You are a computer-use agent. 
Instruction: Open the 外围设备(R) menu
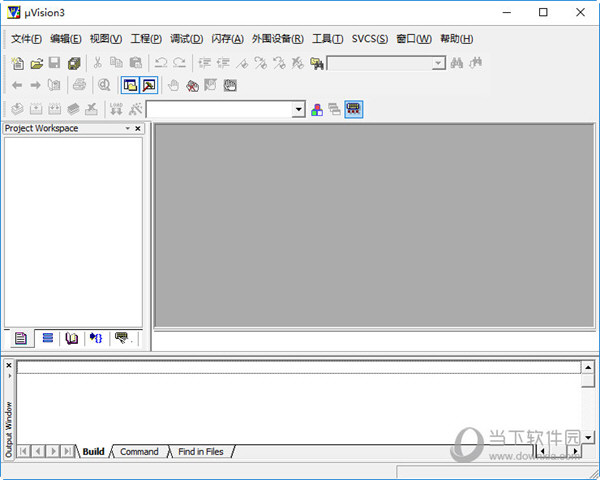(277, 39)
